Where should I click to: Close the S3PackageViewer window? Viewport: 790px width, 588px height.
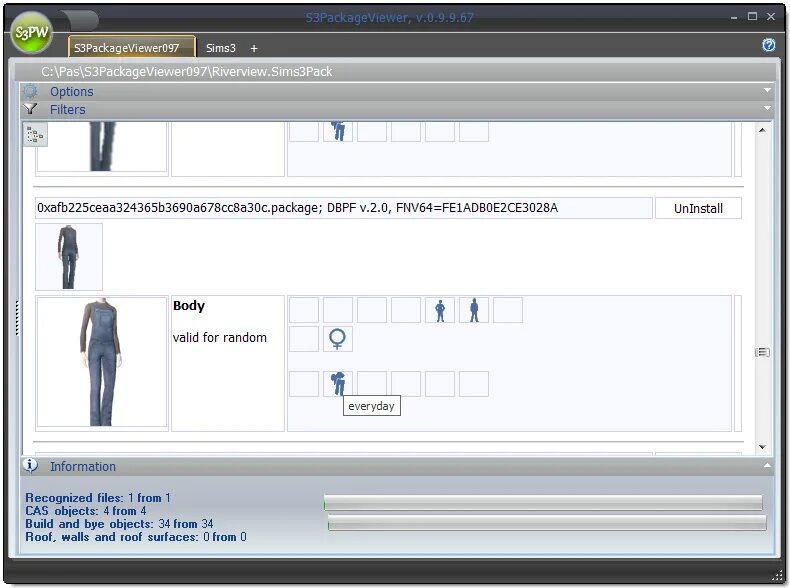[x=771, y=16]
